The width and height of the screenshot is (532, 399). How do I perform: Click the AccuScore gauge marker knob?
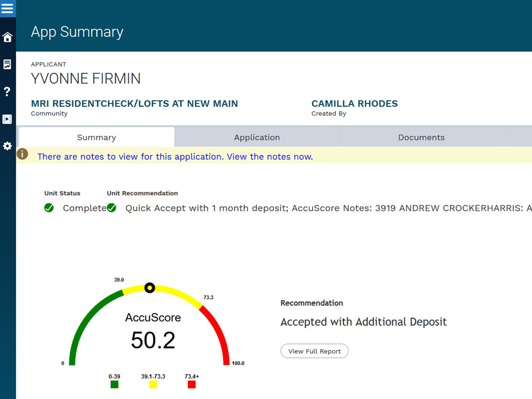pyautogui.click(x=150, y=288)
